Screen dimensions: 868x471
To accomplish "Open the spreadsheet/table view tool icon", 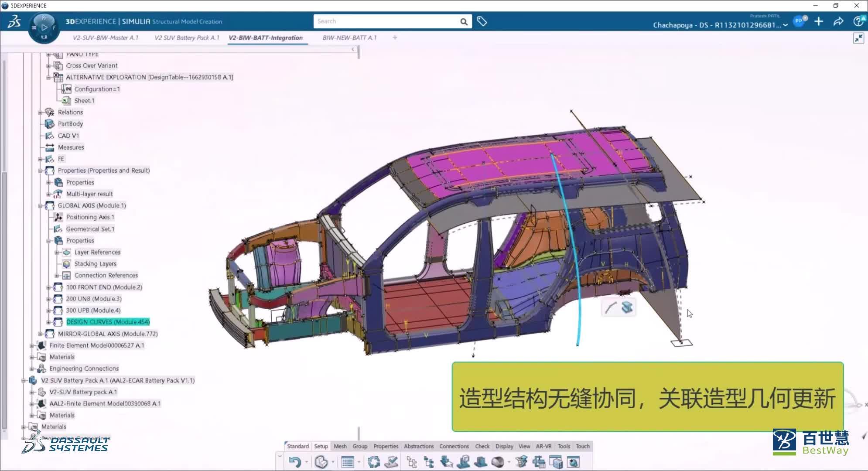I will pos(348,461).
